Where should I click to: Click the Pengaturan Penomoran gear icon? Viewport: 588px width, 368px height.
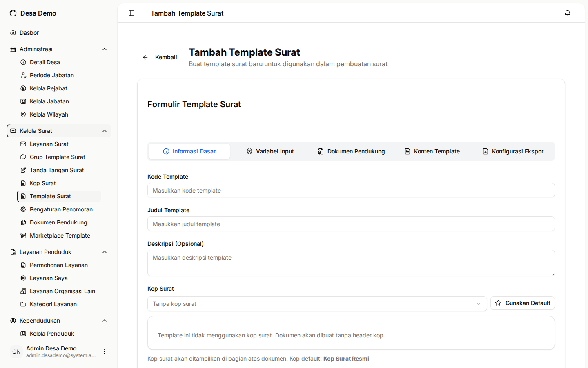[23, 209]
